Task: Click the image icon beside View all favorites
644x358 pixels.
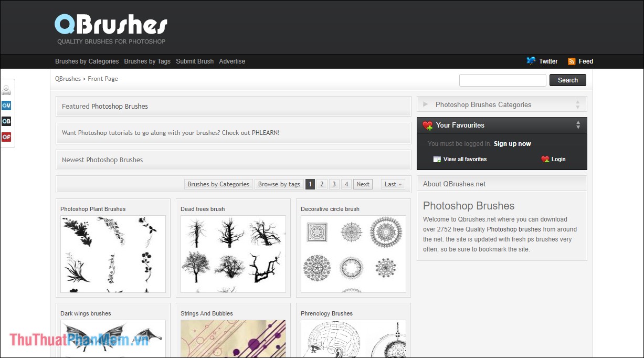Action: 437,159
